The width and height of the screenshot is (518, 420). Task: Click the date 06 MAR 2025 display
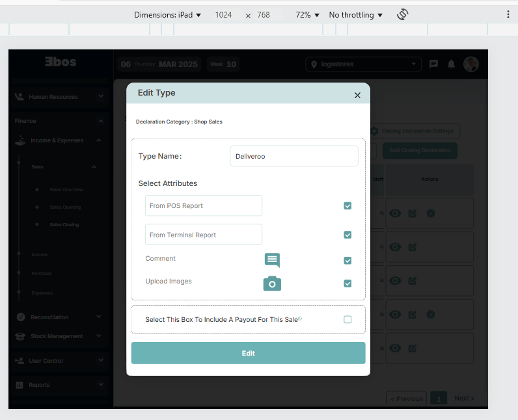(x=159, y=64)
